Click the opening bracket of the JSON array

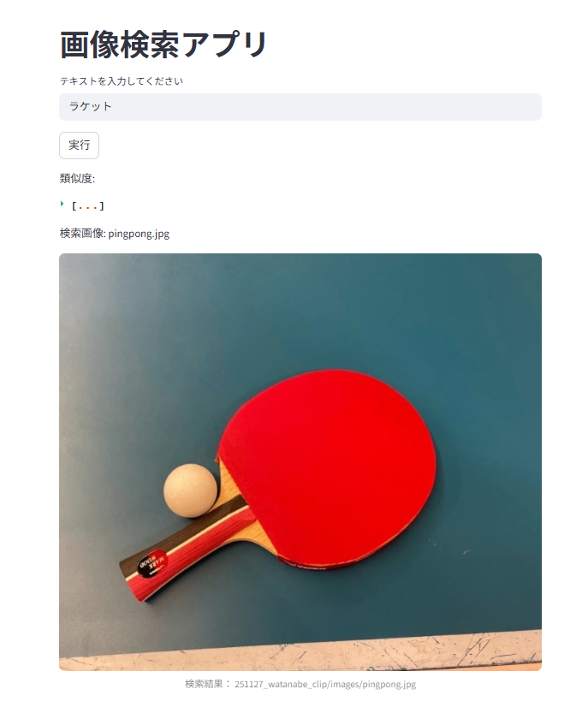pyautogui.click(x=74, y=206)
